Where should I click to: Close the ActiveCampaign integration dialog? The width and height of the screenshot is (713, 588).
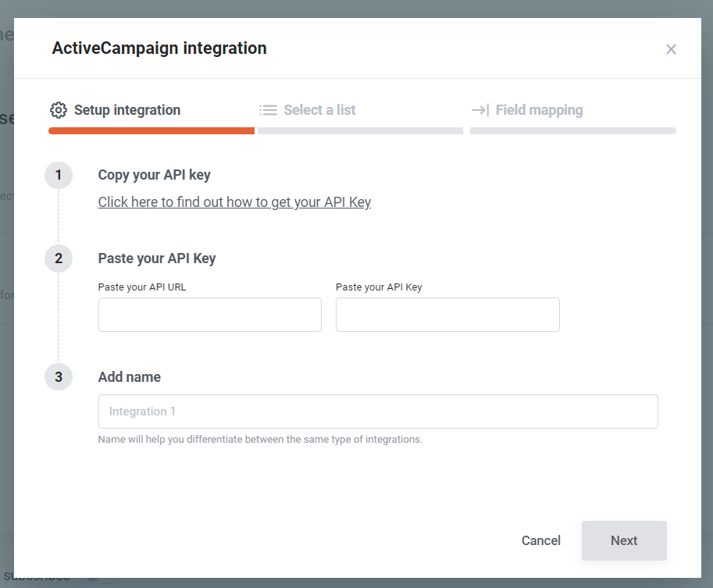[x=671, y=49]
